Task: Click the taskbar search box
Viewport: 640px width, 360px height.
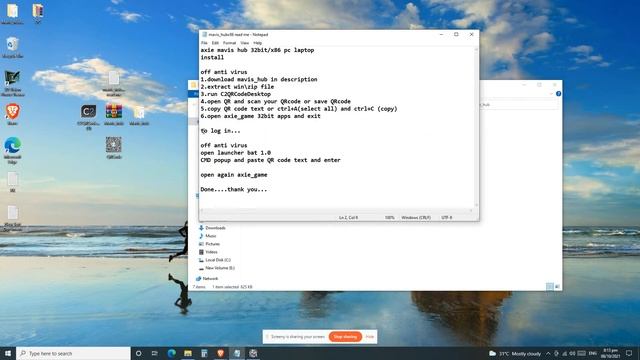Action: pyautogui.click(x=73, y=353)
